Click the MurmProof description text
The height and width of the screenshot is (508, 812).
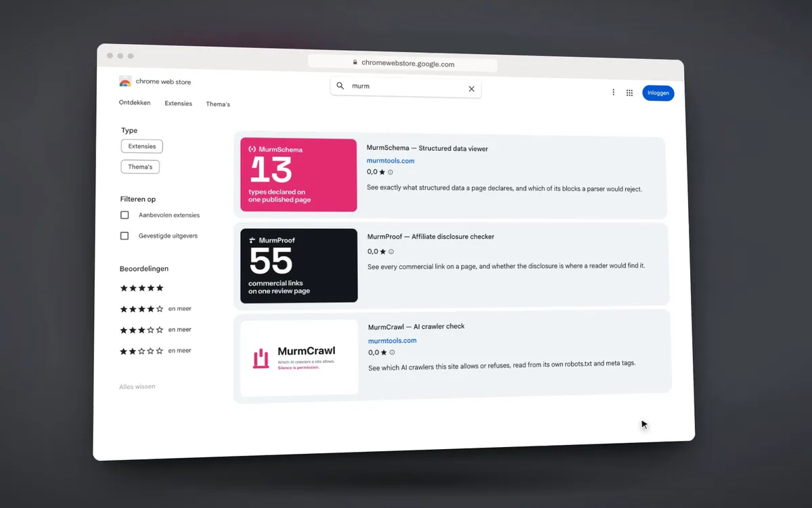pos(506,267)
